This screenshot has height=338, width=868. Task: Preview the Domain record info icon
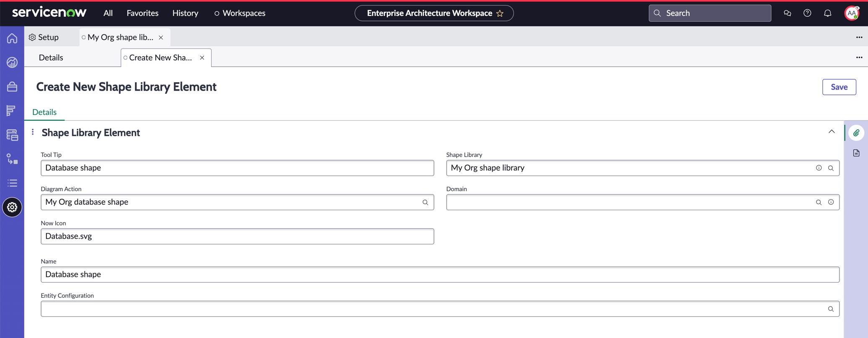831,202
